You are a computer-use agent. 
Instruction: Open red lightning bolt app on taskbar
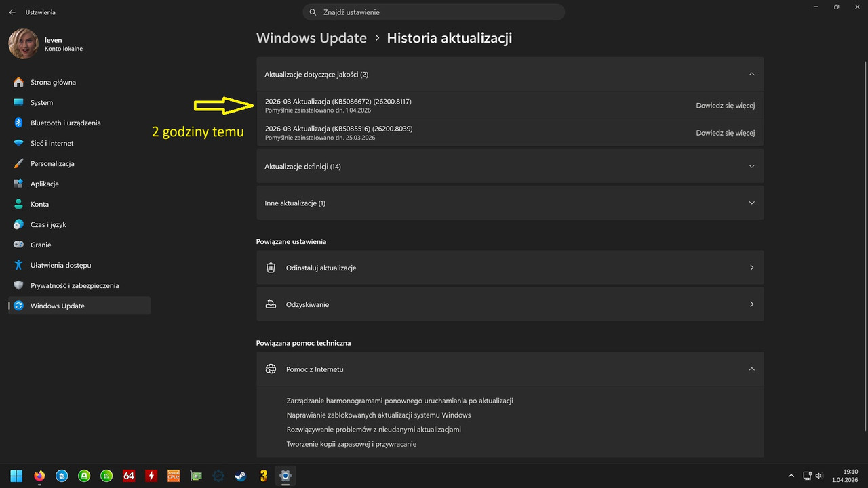[151, 476]
